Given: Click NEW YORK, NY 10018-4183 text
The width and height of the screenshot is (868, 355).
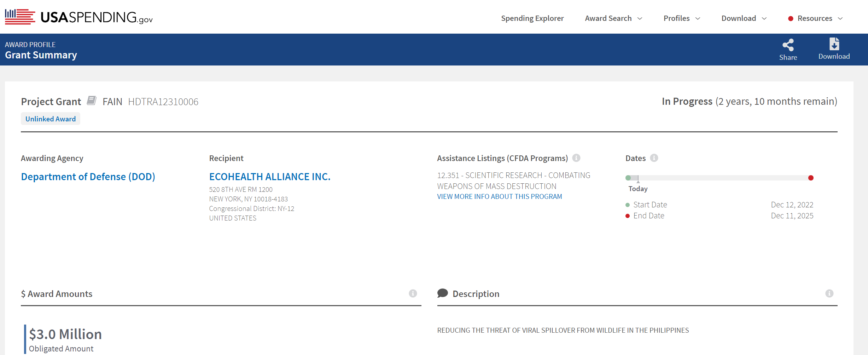Looking at the screenshot, I should point(249,199).
